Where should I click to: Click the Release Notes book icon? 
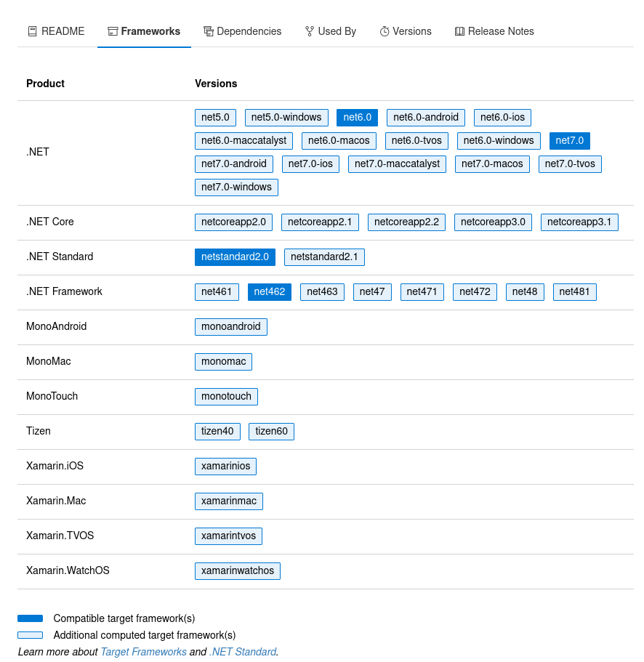(x=459, y=31)
